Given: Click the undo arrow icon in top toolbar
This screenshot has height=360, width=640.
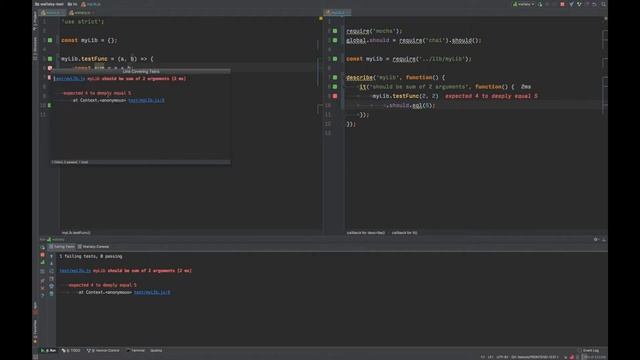Looking at the screenshot, I should (594, 4).
